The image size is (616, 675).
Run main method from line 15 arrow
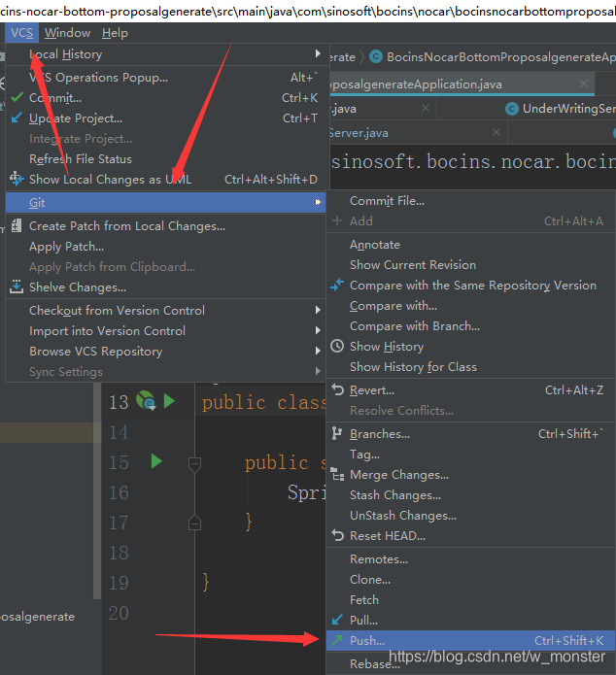pyautogui.click(x=156, y=461)
